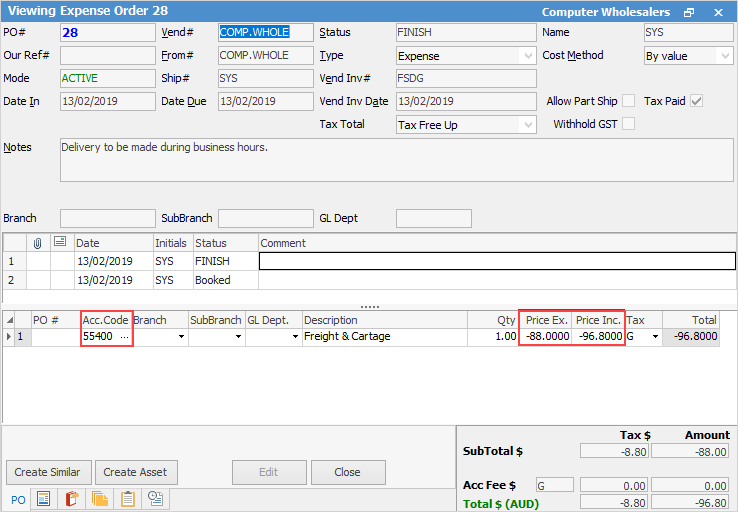Click the Price Inc. column header
This screenshot has height=512, width=738.
tap(598, 320)
